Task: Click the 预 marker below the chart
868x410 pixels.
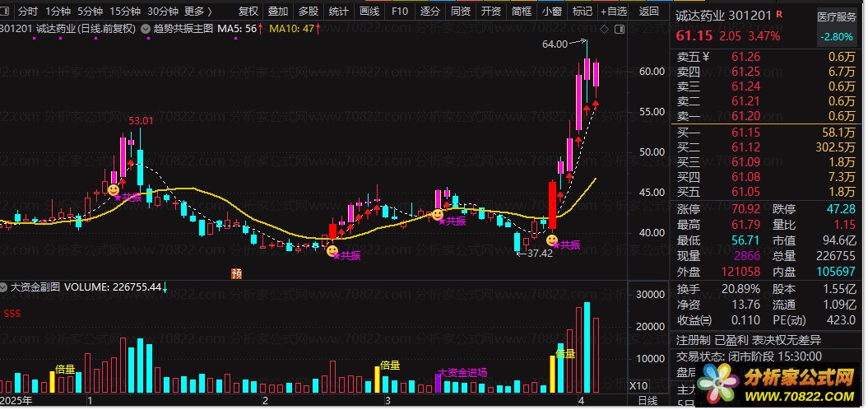Action: [x=236, y=273]
